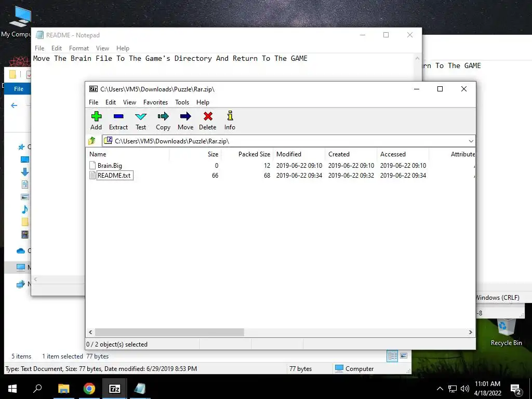This screenshot has width=532, height=399.
Task: Click the network tray icon
Action: [453, 389]
